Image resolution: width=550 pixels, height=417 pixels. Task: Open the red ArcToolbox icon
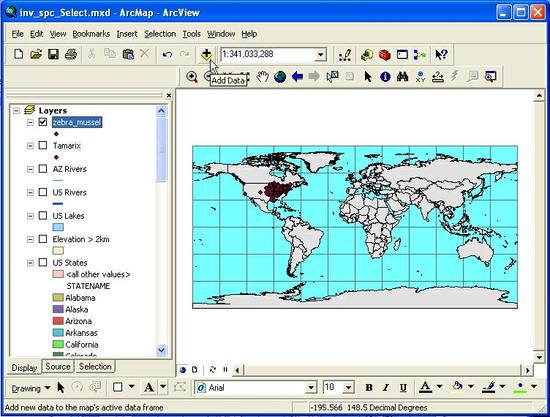click(x=385, y=55)
